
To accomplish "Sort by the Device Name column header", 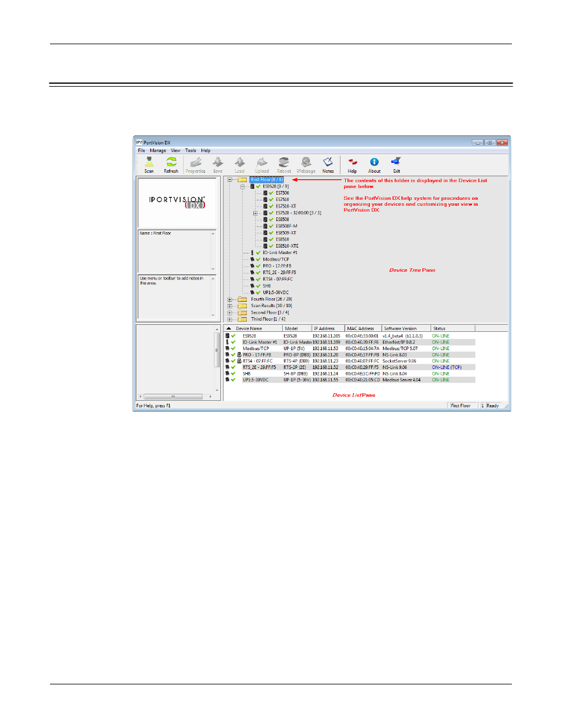I will point(253,328).
